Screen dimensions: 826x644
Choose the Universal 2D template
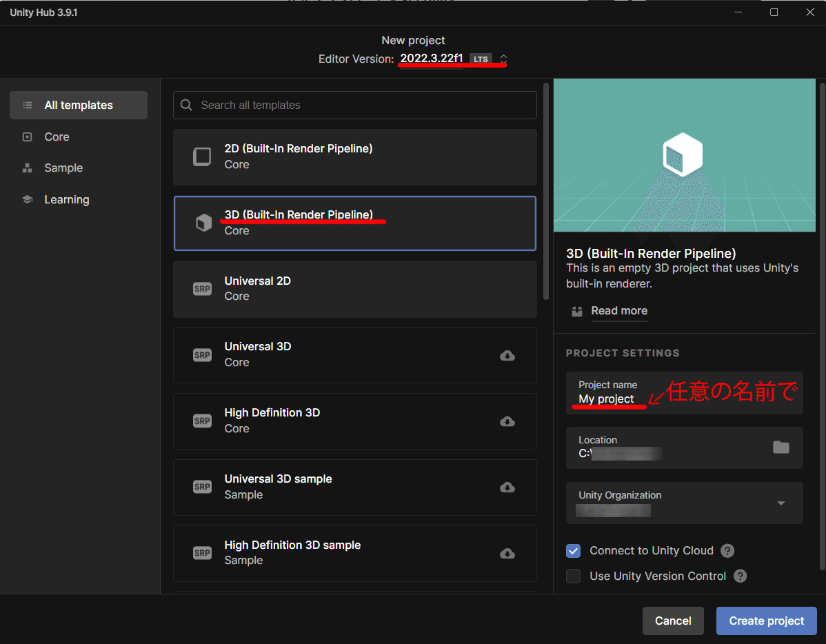coord(355,289)
